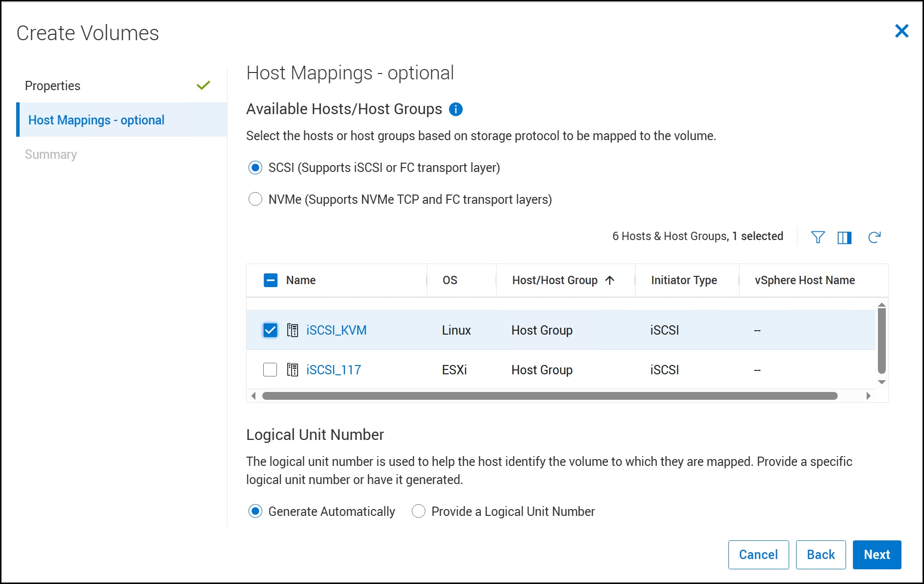Jump to the Summary step
This screenshot has width=924, height=584.
[122, 154]
